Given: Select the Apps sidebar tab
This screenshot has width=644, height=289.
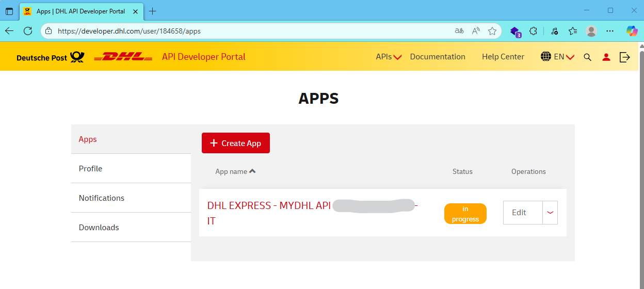Looking at the screenshot, I should click(x=131, y=139).
